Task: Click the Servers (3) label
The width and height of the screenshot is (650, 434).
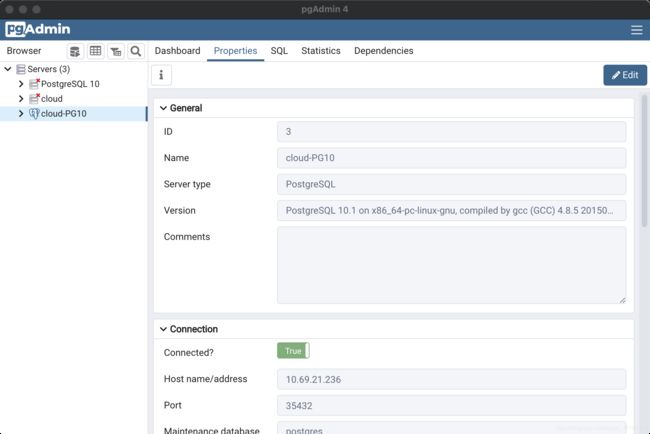Action: 49,69
